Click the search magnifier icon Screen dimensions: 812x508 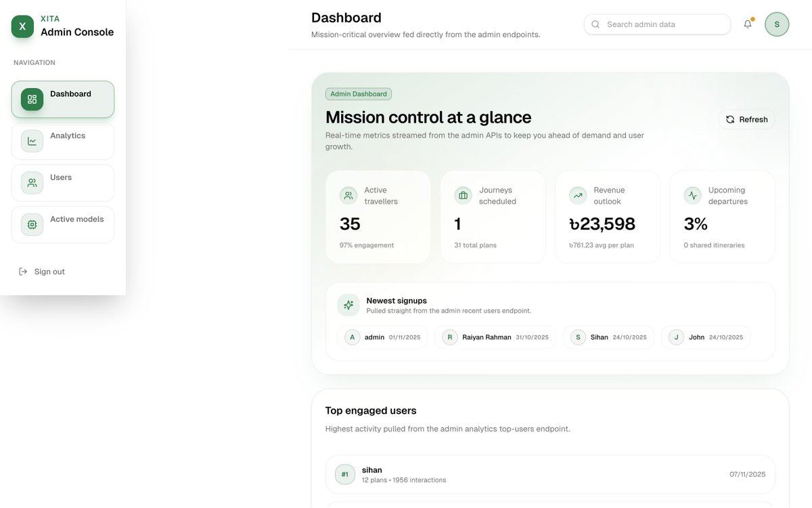[x=595, y=24]
